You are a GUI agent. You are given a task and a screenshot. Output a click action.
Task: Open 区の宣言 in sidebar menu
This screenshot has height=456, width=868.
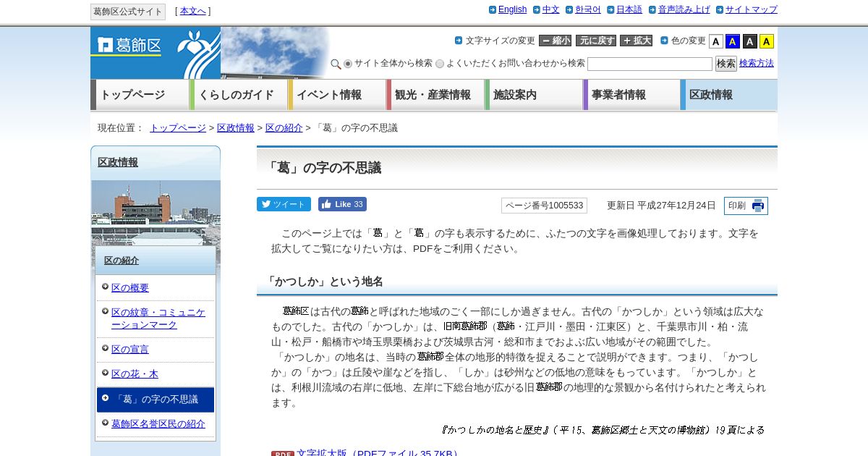[130, 350]
